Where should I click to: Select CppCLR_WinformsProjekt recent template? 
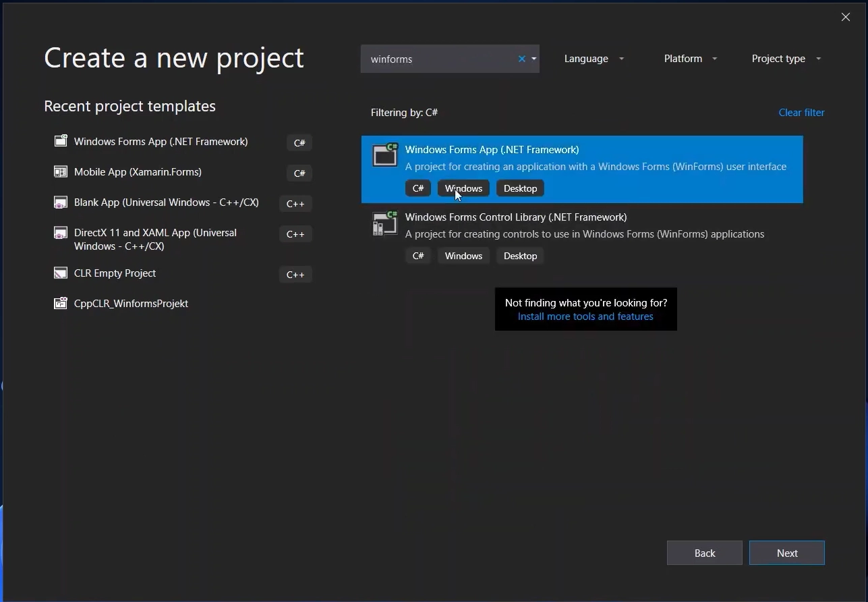(182, 304)
